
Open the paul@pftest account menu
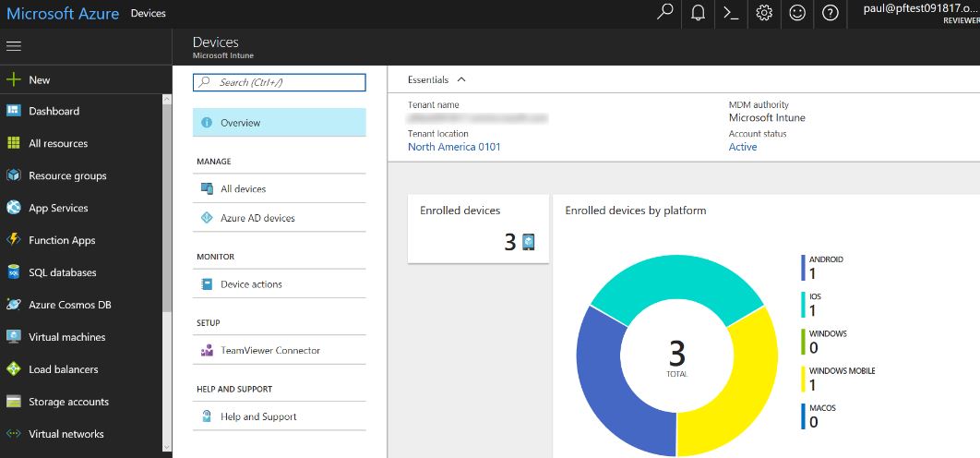921,14
